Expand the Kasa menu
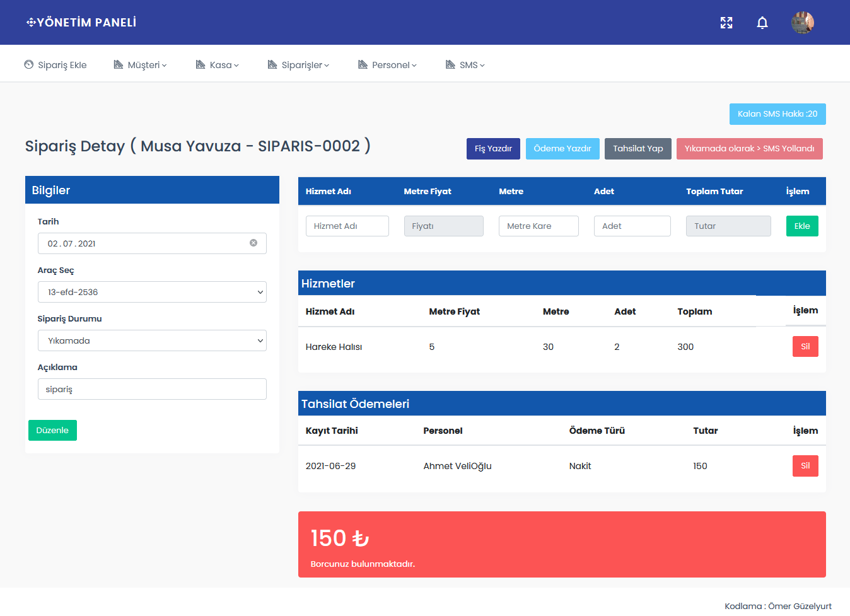 point(218,65)
